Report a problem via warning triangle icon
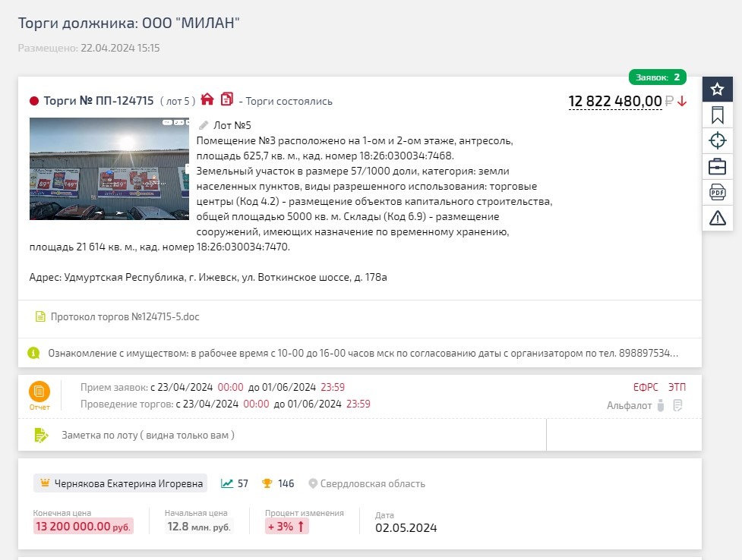This screenshot has width=742, height=560. click(x=717, y=218)
